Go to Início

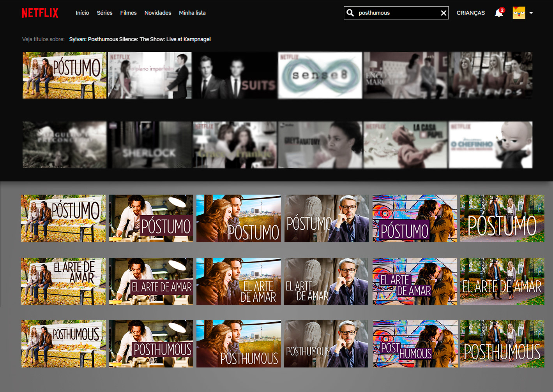coord(82,13)
